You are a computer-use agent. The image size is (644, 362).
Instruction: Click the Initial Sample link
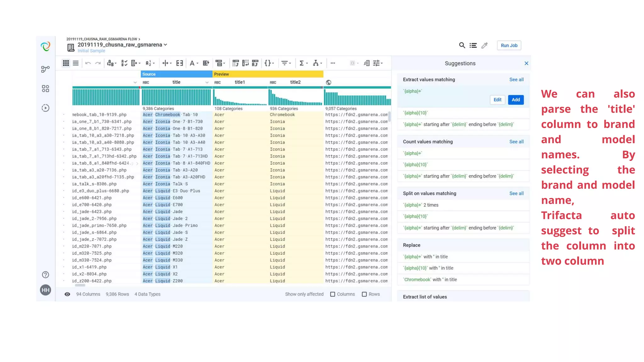91,51
